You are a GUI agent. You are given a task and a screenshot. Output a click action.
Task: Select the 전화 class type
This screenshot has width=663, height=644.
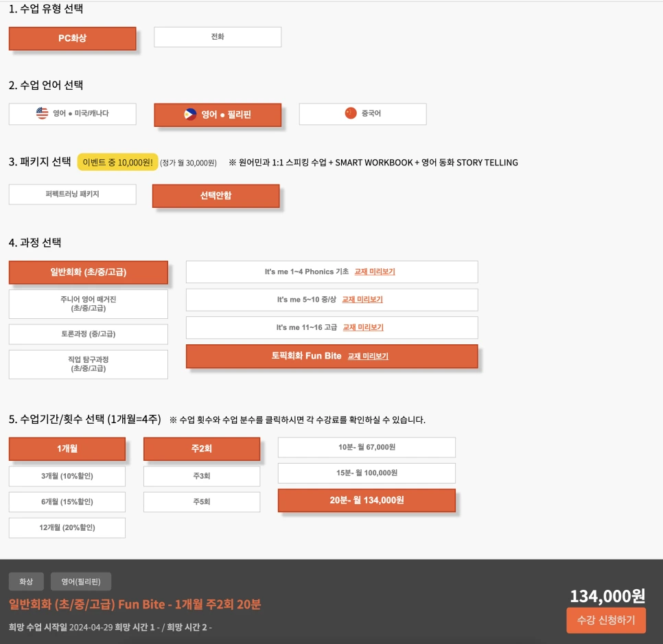[218, 36]
